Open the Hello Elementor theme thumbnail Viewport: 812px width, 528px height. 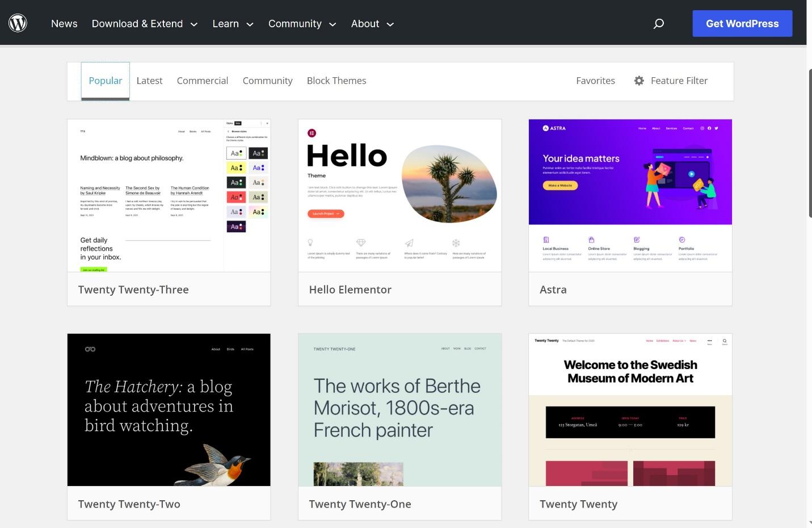point(400,195)
